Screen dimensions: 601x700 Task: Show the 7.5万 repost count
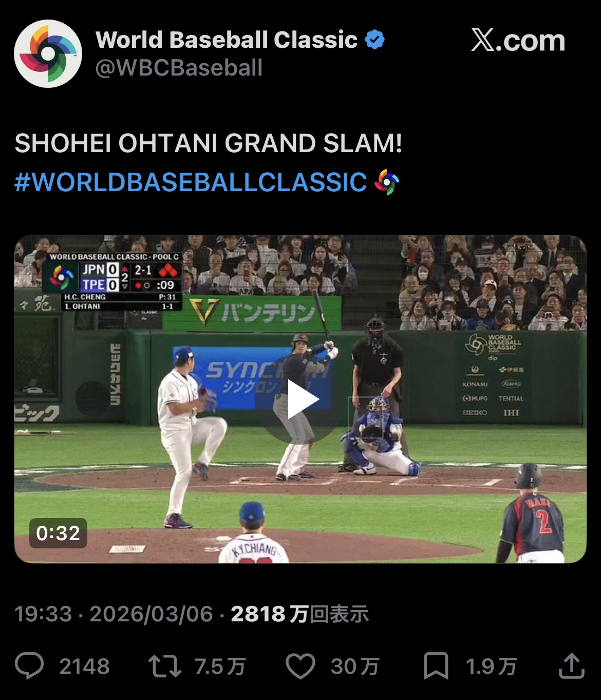220,667
